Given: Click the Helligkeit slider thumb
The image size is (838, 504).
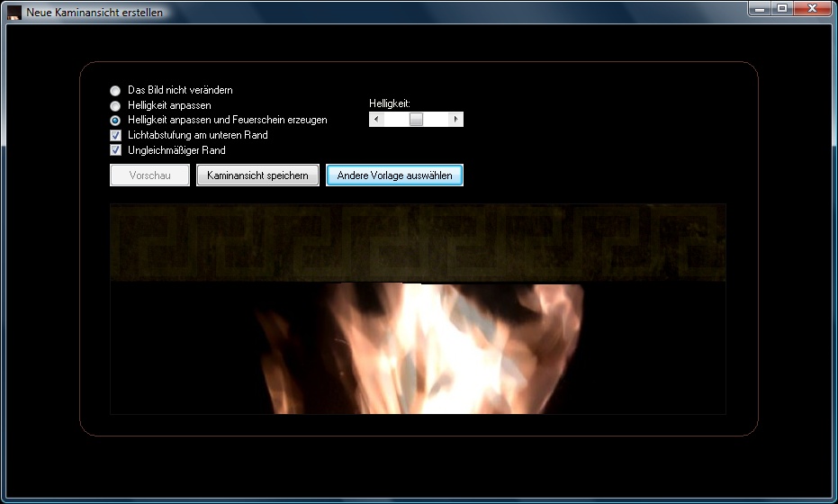Looking at the screenshot, I should click(416, 119).
